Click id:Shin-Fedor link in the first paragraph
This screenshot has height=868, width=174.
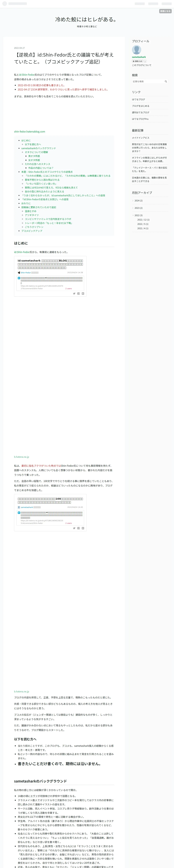(x=27, y=75)
